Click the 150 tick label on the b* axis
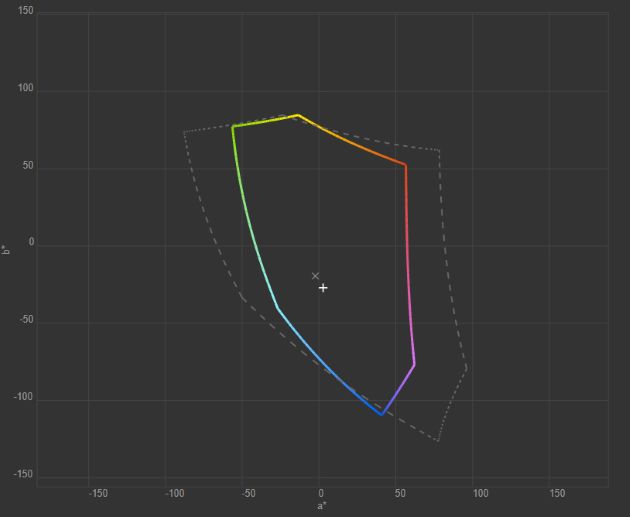The width and height of the screenshot is (630, 517). (x=25, y=11)
